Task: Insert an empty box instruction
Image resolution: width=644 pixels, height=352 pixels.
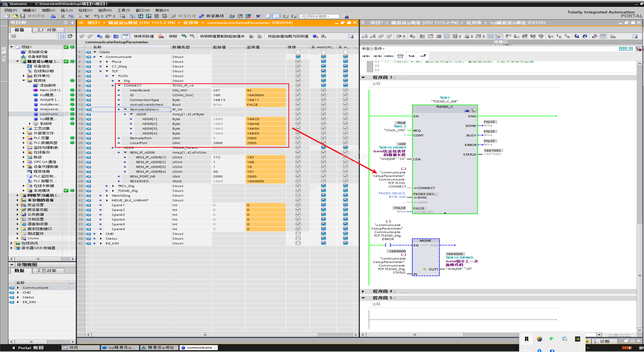Action: coord(400,56)
